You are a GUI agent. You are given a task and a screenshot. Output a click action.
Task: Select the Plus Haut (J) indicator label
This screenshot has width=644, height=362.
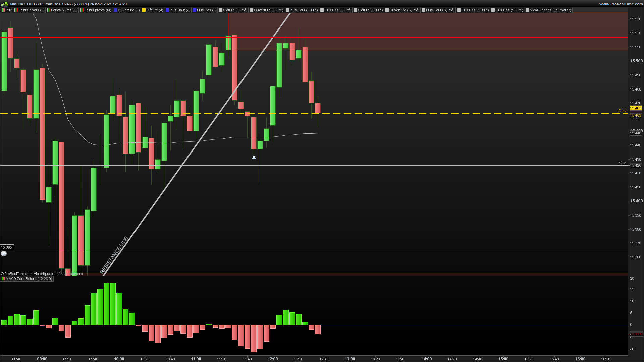point(180,10)
